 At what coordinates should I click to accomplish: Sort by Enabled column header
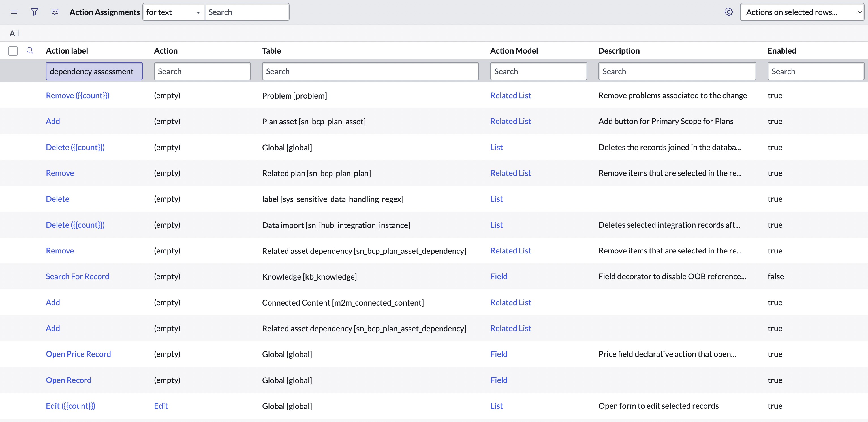(x=782, y=51)
